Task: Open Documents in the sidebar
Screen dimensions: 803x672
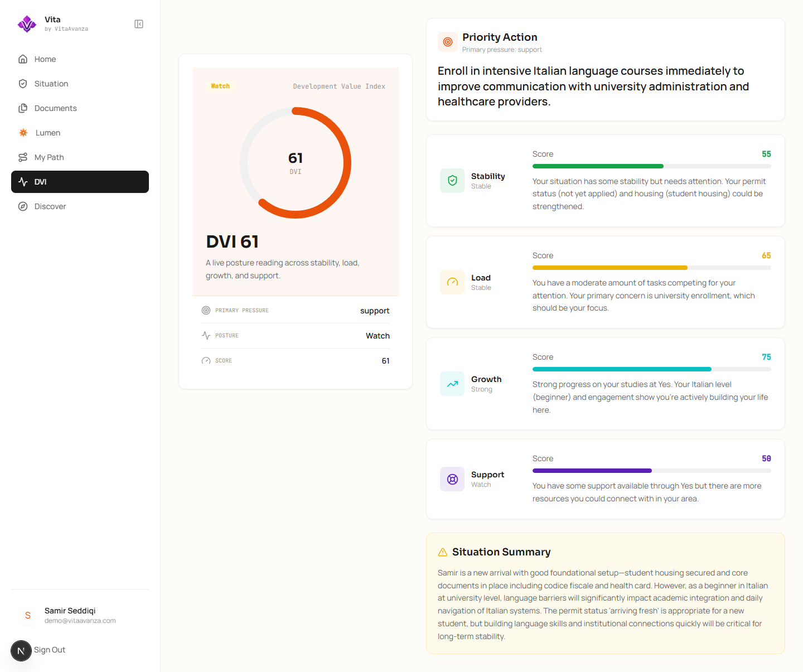Action: click(x=80, y=108)
